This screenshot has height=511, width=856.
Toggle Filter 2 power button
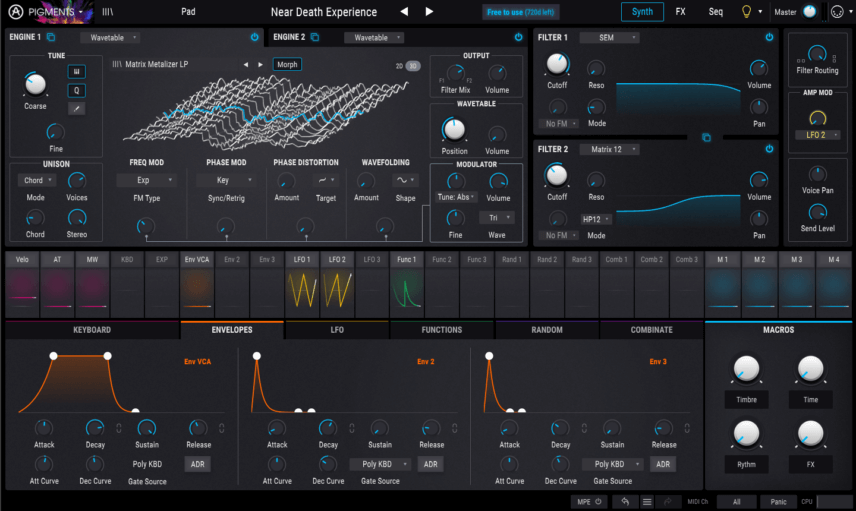tap(769, 148)
